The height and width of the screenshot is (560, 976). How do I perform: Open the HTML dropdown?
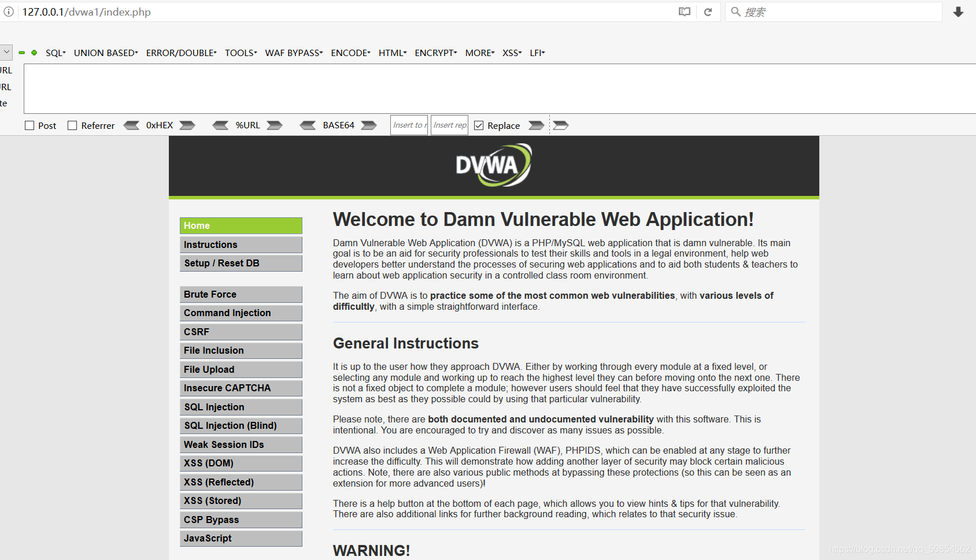(x=393, y=53)
